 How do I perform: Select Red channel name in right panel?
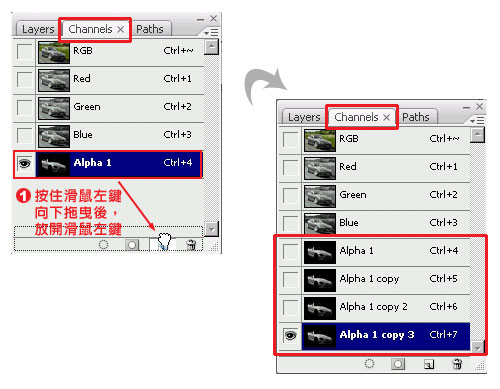(348, 167)
